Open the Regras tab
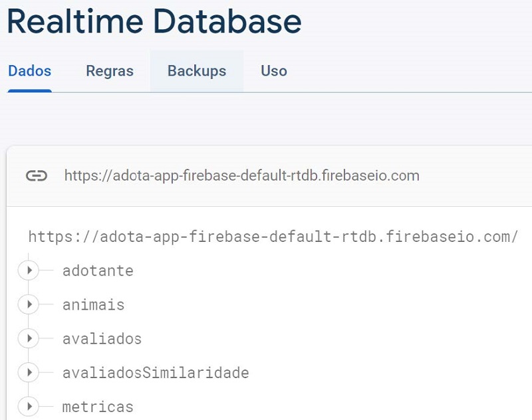532x420 pixels. pos(110,71)
